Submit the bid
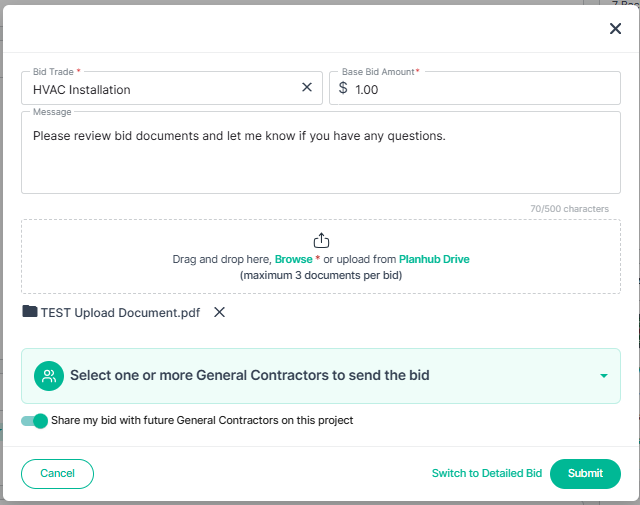 585,474
